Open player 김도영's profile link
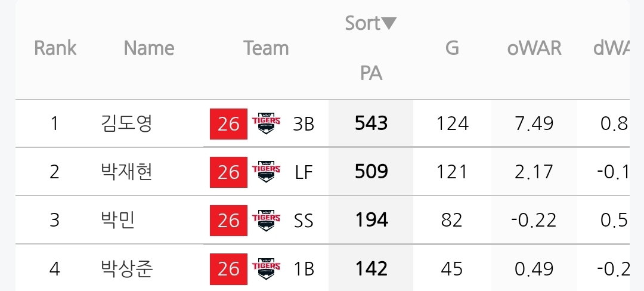The height and width of the screenshot is (291, 644). (x=126, y=124)
